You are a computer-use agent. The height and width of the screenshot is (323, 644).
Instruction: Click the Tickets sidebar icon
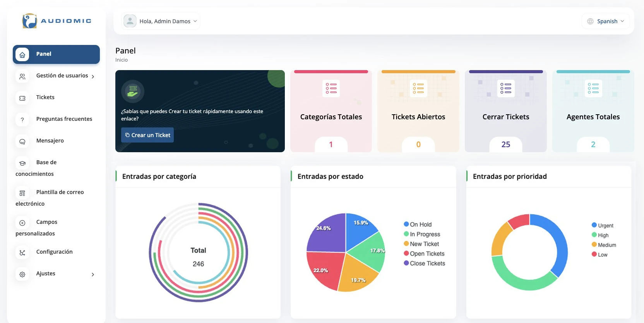(x=22, y=98)
